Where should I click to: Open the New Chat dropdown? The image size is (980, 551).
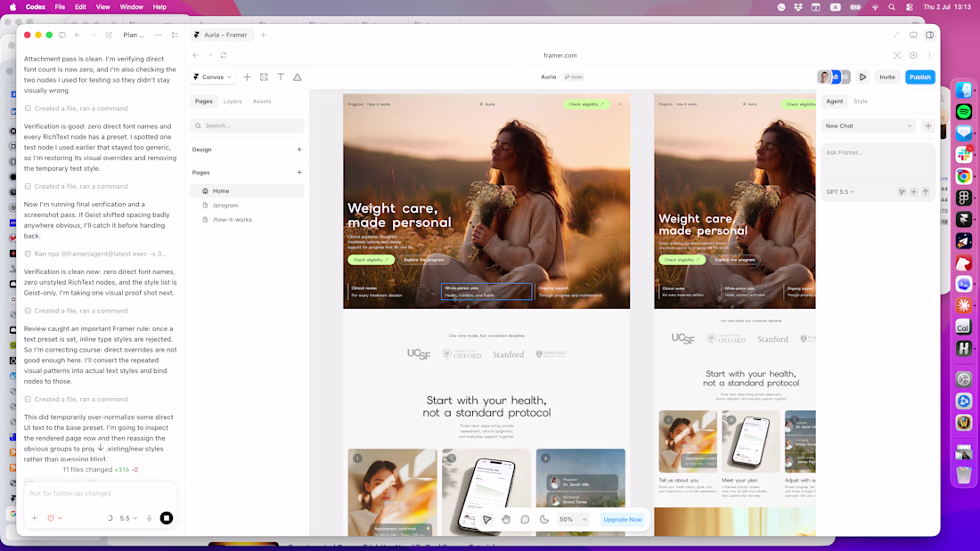(x=868, y=126)
